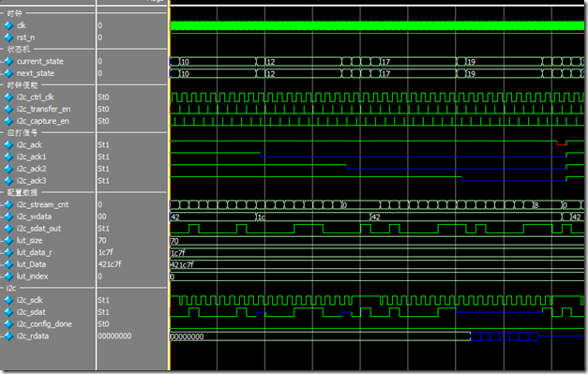Click the yellow cursor line in waveform
This screenshot has height=374, width=588.
(x=170, y=187)
